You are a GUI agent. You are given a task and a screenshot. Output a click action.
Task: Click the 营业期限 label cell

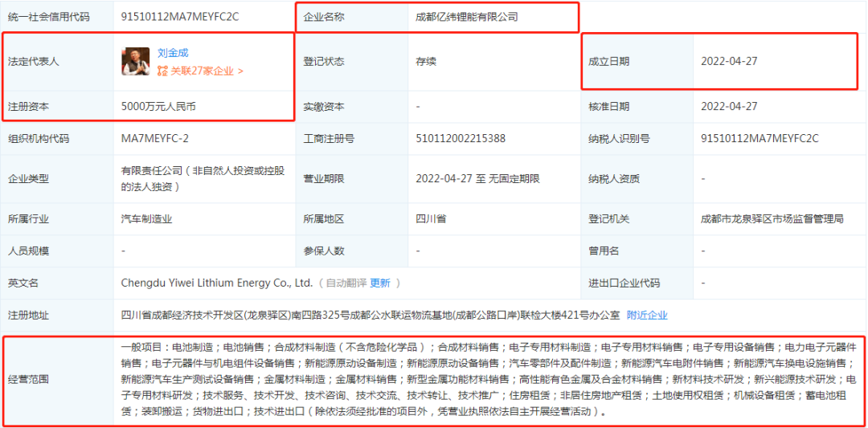coord(351,178)
